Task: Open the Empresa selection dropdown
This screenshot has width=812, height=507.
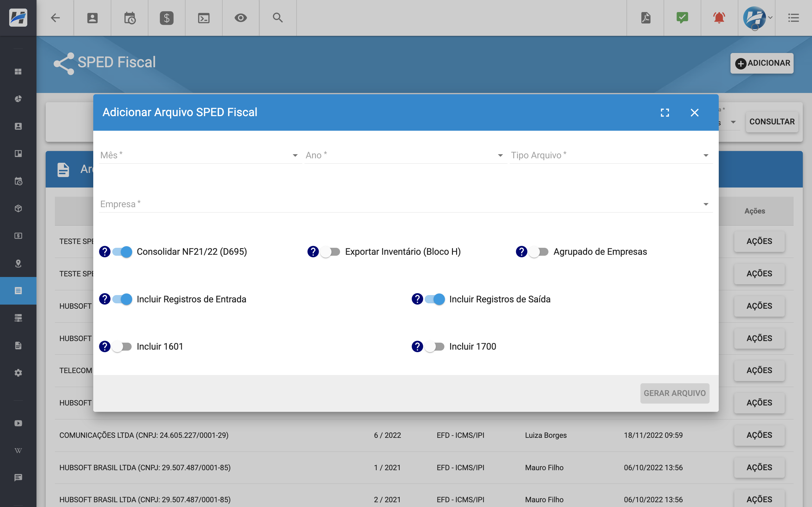Action: pyautogui.click(x=405, y=204)
